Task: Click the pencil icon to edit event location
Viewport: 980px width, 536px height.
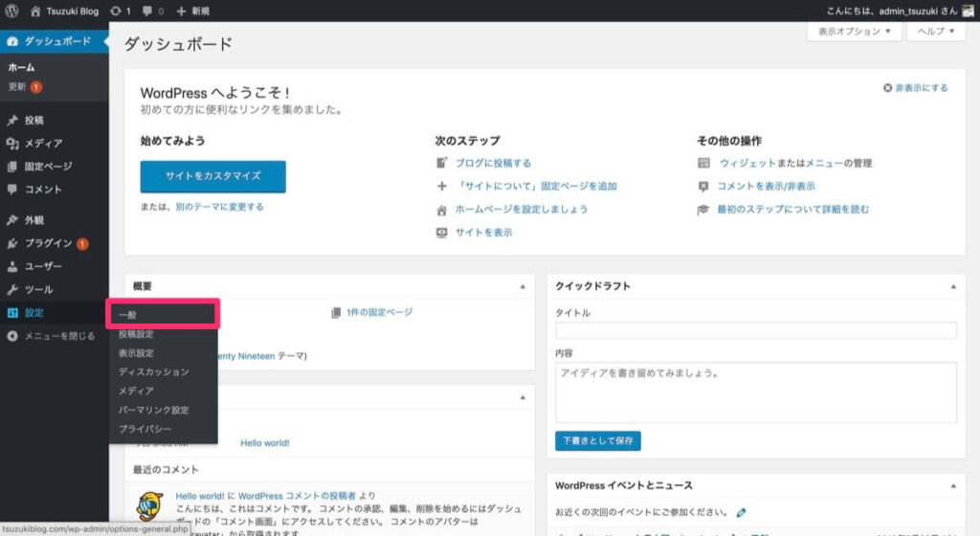Action: point(742,512)
